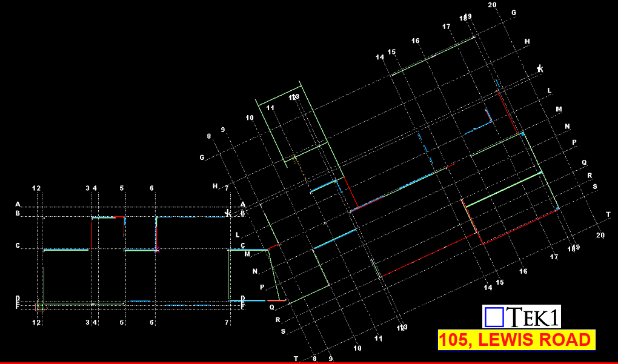Viewport: 618px width, 364px height.
Task: Click grid number '17' at the lower end
Action: (554, 257)
